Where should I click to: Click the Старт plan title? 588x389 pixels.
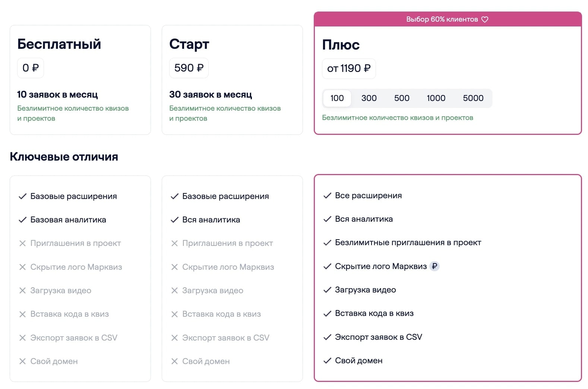pos(189,44)
